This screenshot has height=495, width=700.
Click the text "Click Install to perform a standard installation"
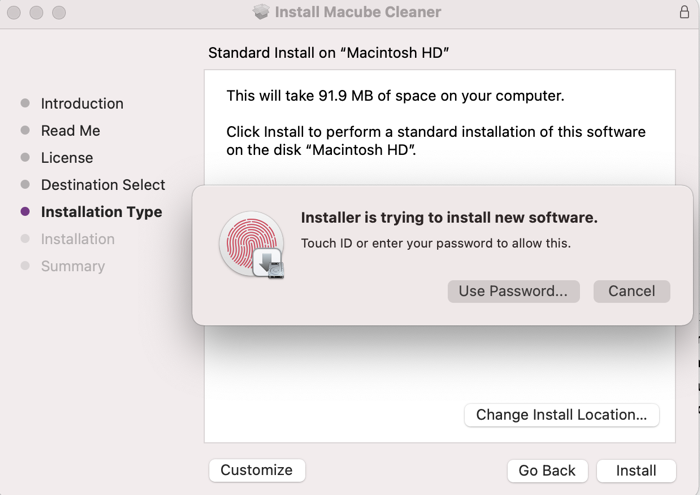pyautogui.click(x=387, y=132)
